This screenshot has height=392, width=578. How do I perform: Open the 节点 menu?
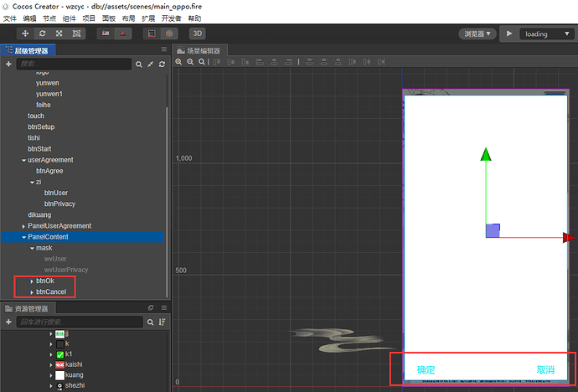click(x=49, y=18)
